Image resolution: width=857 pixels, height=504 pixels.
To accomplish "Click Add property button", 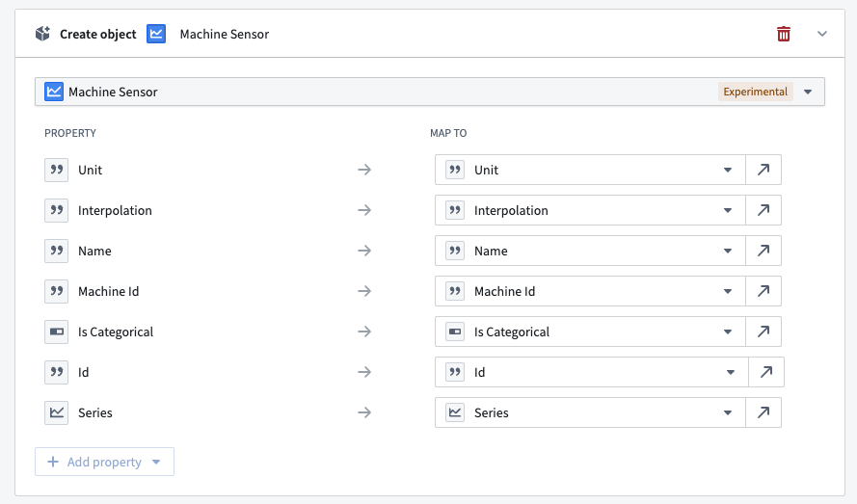I will (104, 462).
